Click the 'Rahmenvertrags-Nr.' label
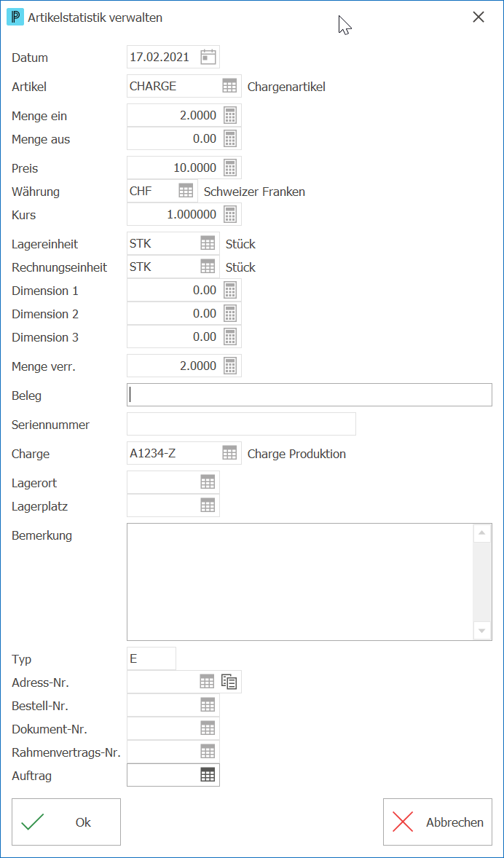This screenshot has height=858, width=504. click(66, 752)
